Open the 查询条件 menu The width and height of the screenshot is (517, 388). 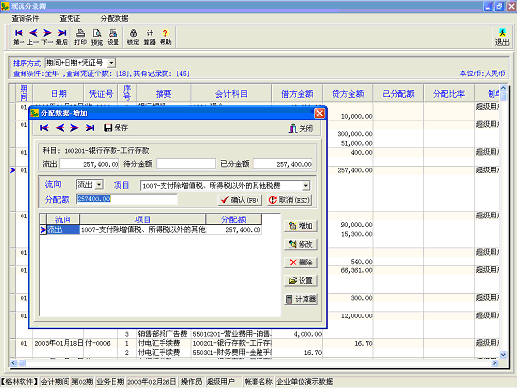25,19
